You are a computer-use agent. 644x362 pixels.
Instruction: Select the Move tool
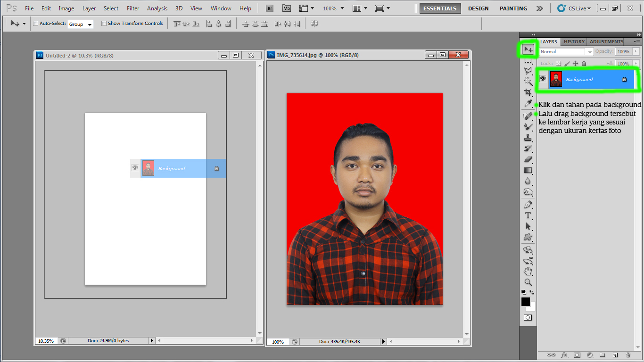pos(528,49)
